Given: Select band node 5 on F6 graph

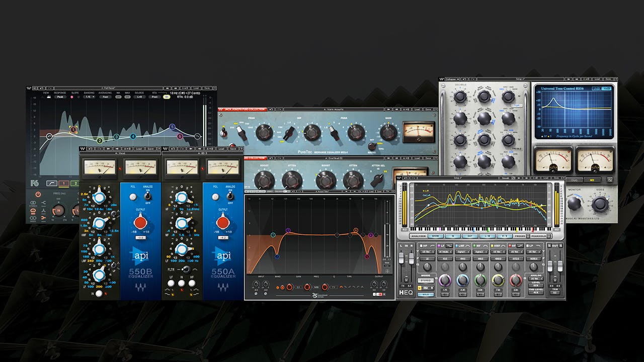Looking at the screenshot, I should pos(172,127).
